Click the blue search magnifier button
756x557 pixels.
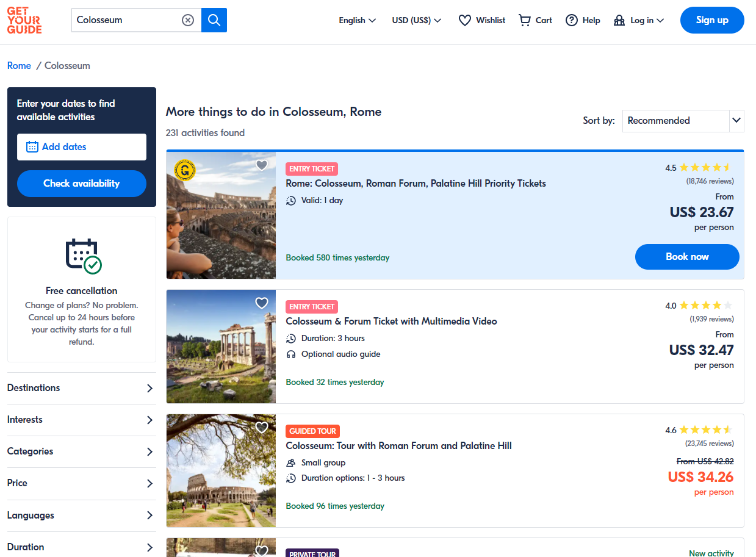pos(214,20)
